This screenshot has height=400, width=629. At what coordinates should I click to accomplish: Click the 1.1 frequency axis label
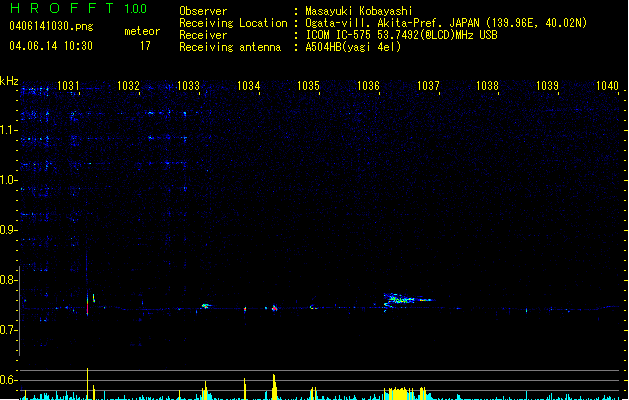8,130
